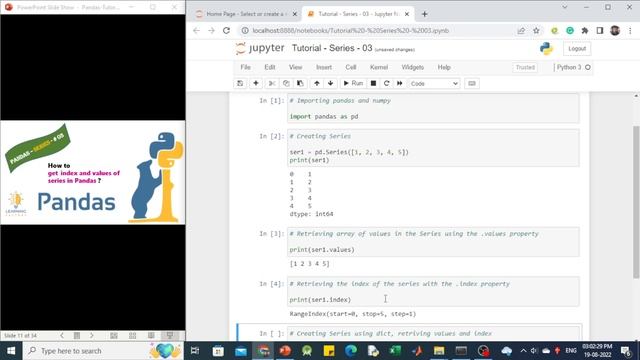The image size is (640, 360).
Task: Go to previous slide in PowerPoint show
Action: pos(62,336)
